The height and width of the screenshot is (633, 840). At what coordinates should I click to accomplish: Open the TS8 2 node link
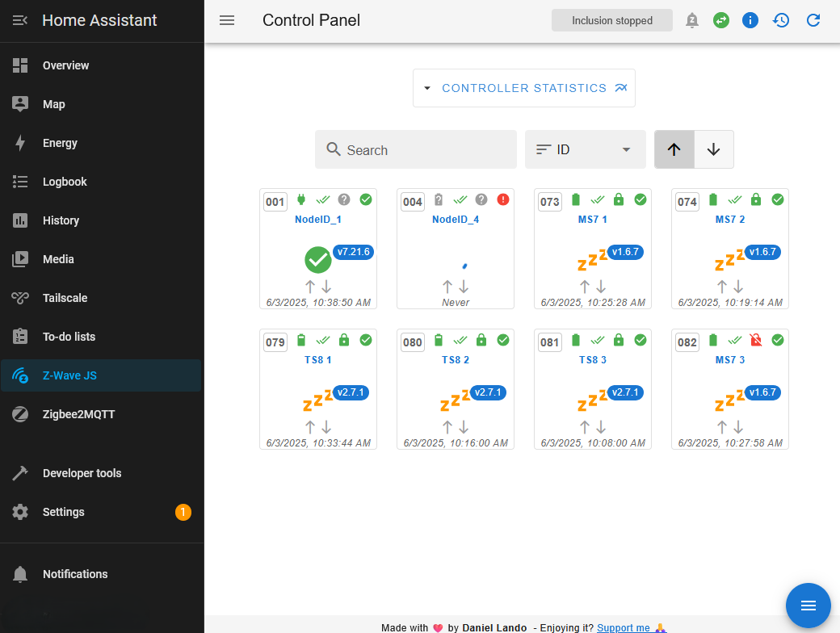[456, 360]
